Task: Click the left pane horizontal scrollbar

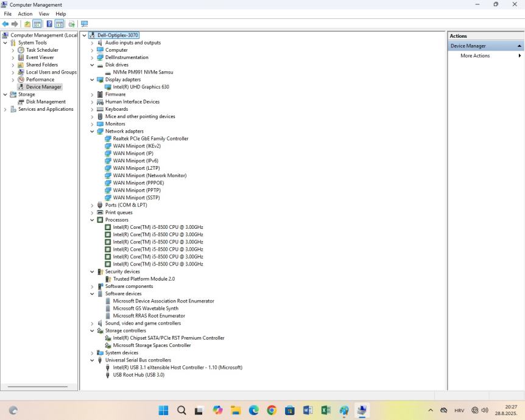Action: [x=38, y=387]
